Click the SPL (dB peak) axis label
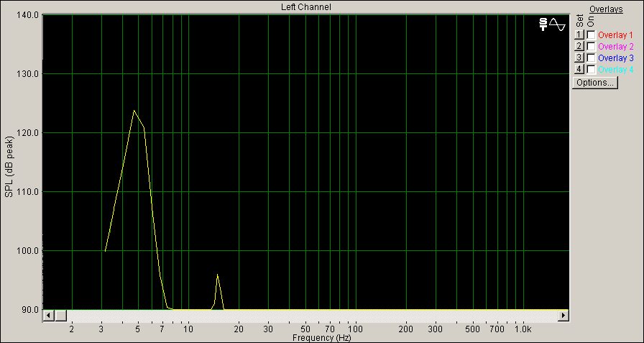Screen dimensions: 644x343 click(x=9, y=168)
